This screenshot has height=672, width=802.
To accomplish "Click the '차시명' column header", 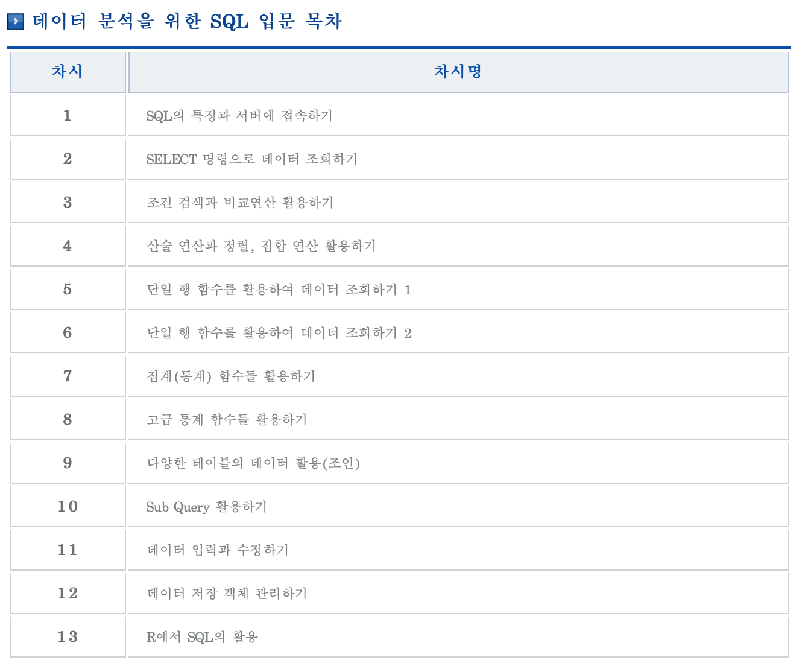I will [457, 72].
